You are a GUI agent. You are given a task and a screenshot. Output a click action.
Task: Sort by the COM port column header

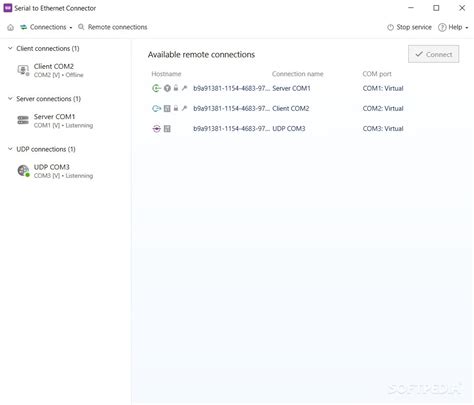(377, 74)
